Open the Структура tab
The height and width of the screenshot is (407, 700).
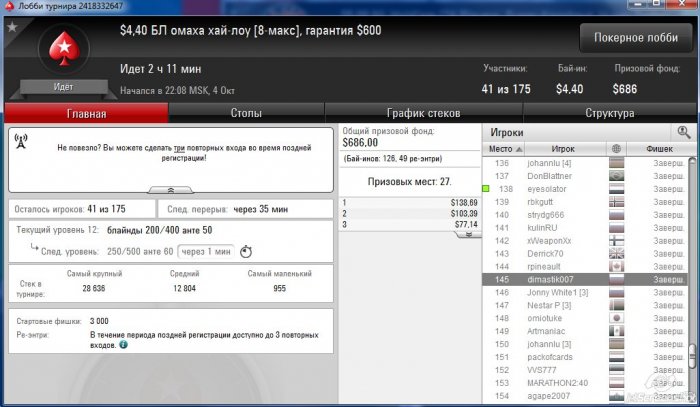click(x=609, y=113)
